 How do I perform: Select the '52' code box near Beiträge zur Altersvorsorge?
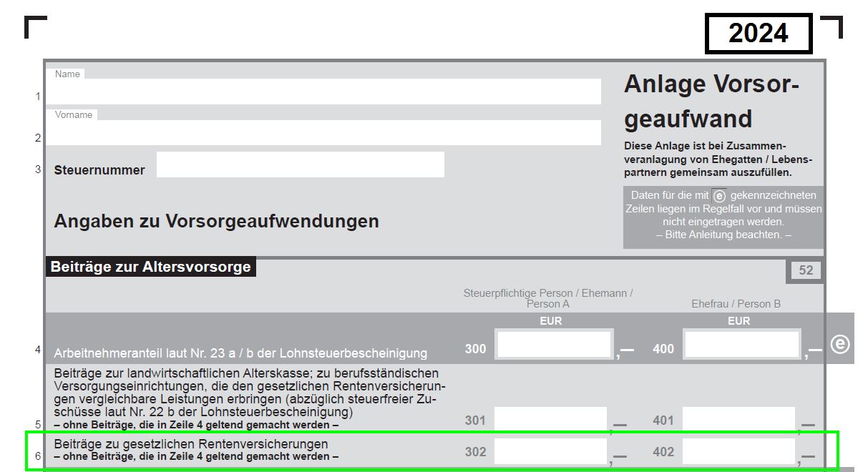click(x=805, y=270)
